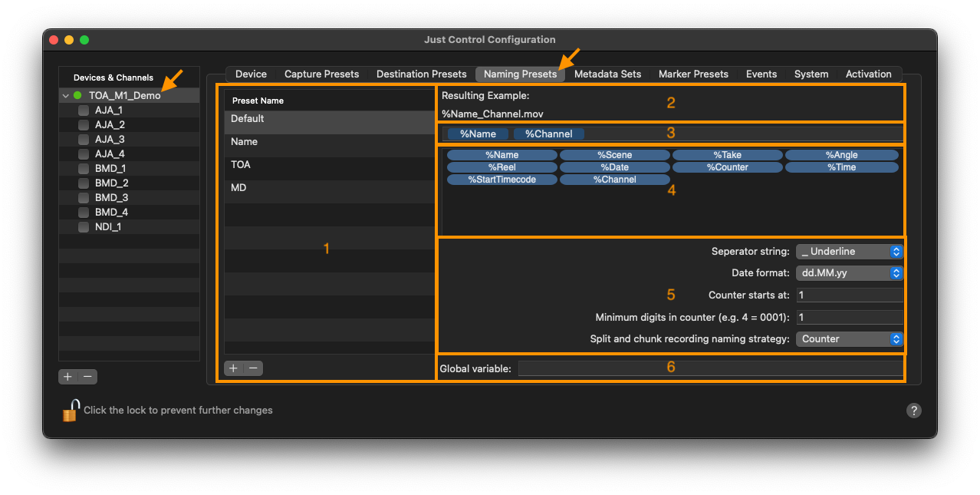The height and width of the screenshot is (495, 980).
Task: Open the Activation tab
Action: point(868,74)
